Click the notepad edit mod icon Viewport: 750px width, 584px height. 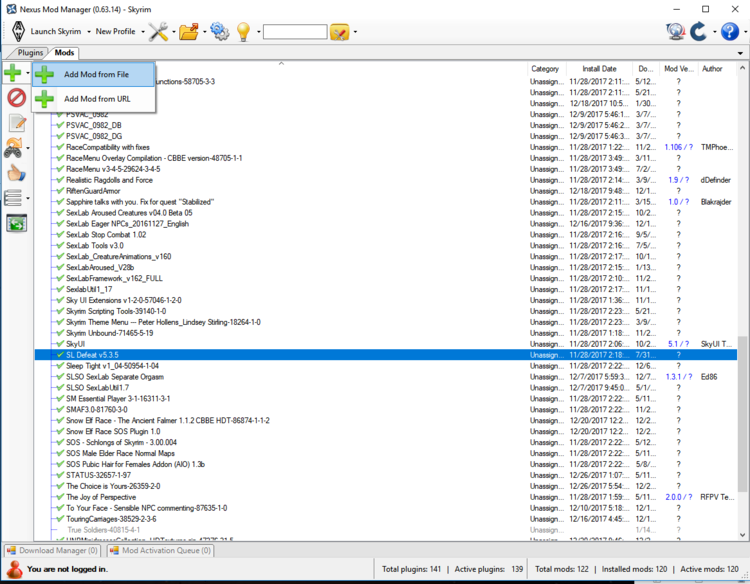click(17, 123)
